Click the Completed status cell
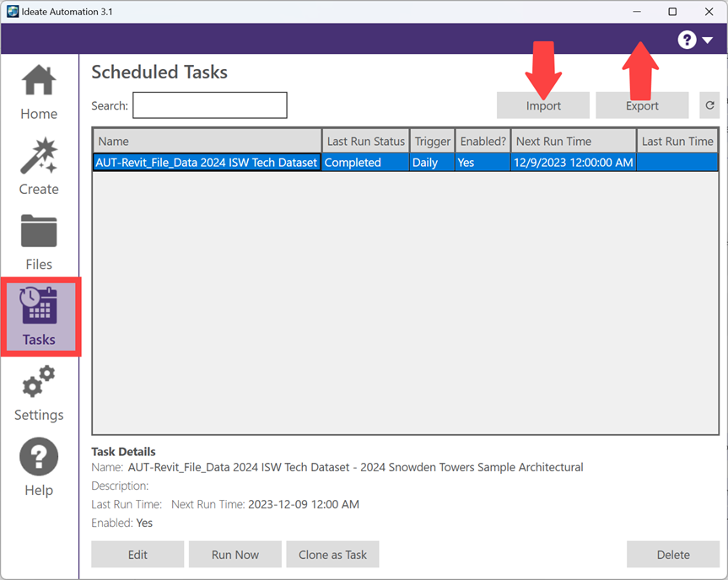Image resolution: width=728 pixels, height=580 pixels. (366, 163)
